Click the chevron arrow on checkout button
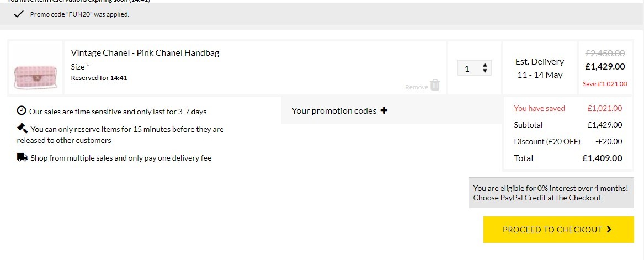 pyautogui.click(x=609, y=230)
